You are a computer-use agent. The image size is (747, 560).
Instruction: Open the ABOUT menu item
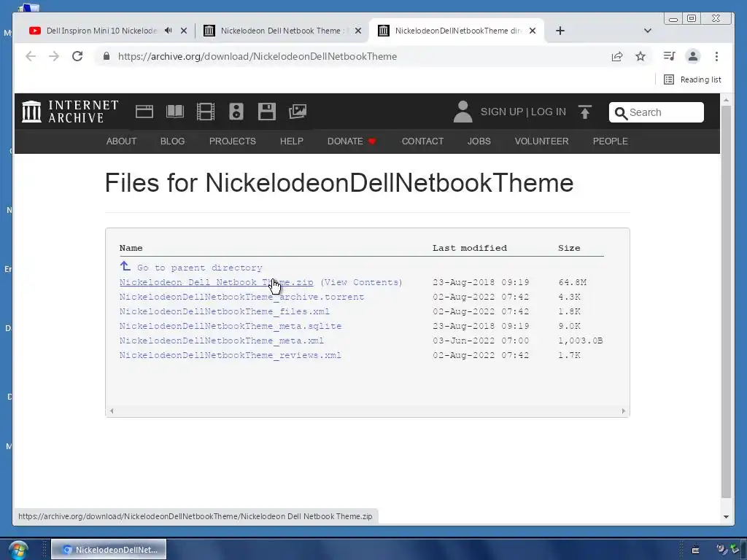tap(122, 141)
